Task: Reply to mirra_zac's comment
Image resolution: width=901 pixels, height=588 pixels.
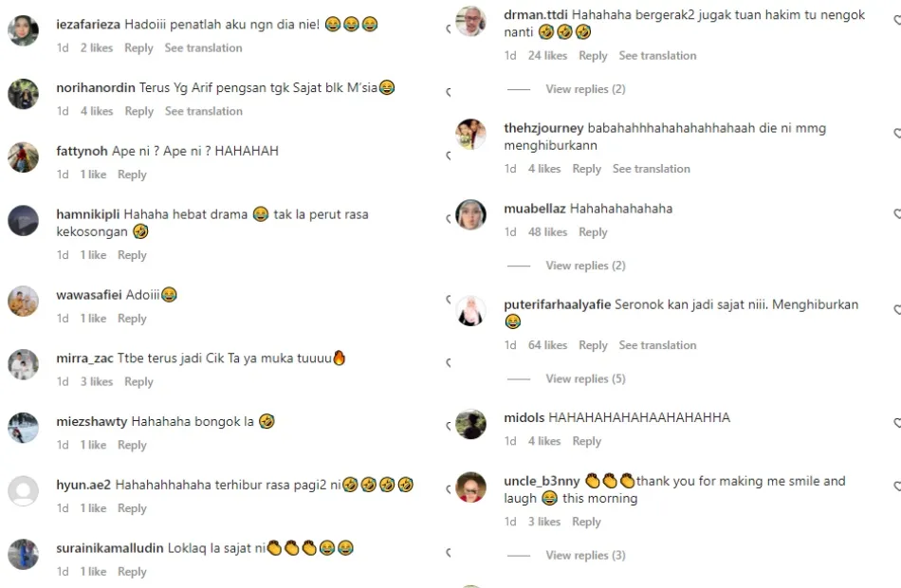Action: click(x=139, y=381)
